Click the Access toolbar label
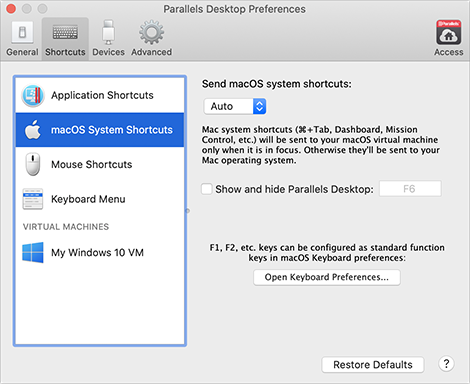Image resolution: width=470 pixels, height=384 pixels. click(449, 52)
